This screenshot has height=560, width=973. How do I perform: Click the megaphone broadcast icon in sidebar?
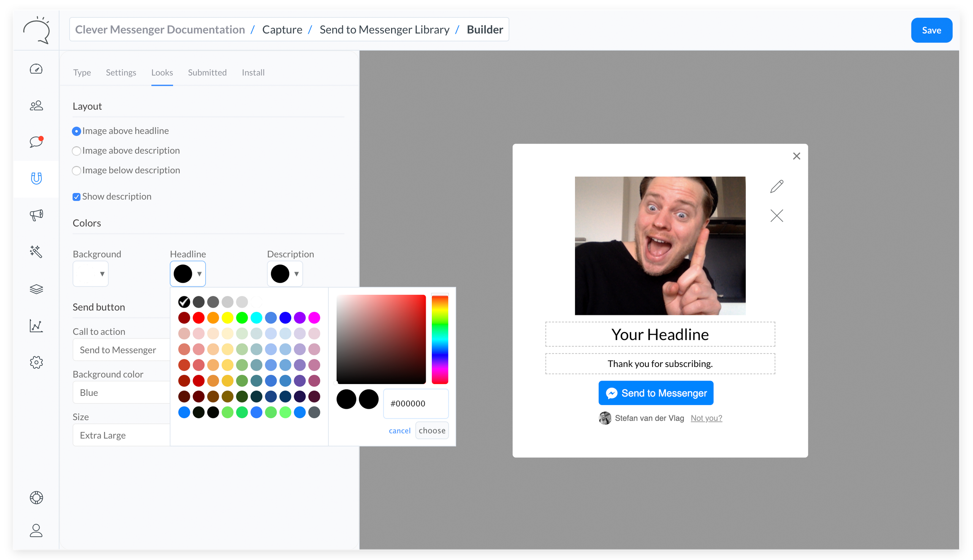[36, 215]
